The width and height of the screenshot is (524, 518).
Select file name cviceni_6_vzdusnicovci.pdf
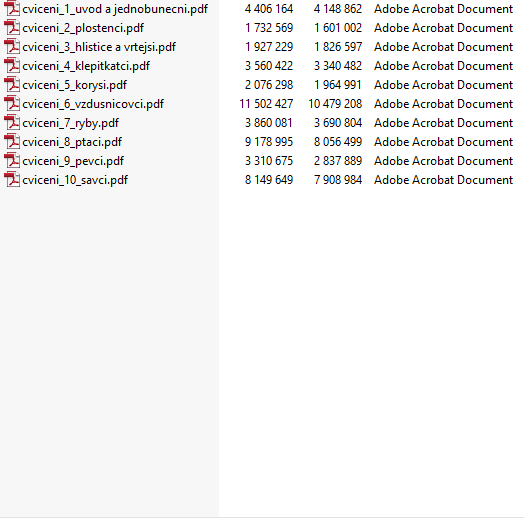click(x=93, y=104)
